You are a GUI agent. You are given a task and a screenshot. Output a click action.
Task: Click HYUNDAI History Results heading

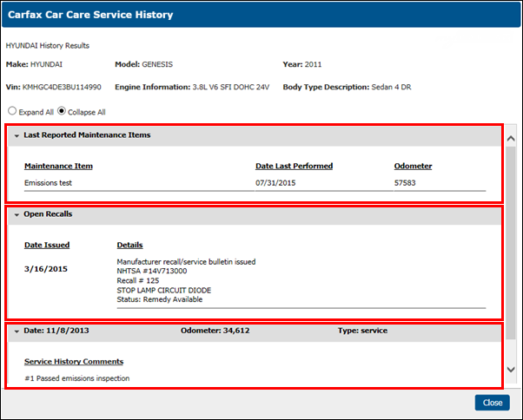(x=48, y=46)
